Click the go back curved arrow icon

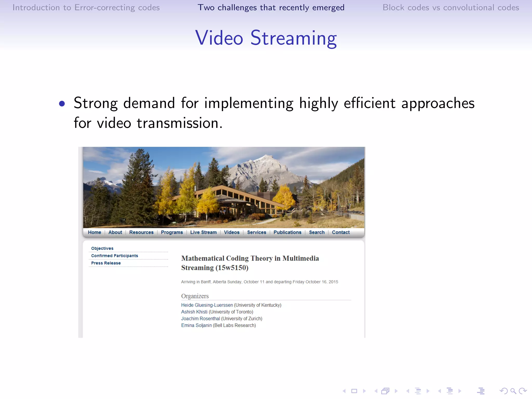point(503,391)
